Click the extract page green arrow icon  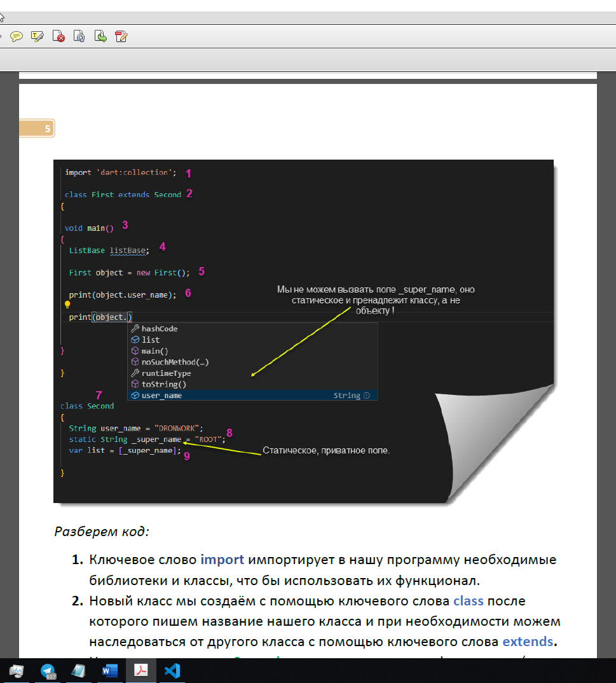coord(100,36)
